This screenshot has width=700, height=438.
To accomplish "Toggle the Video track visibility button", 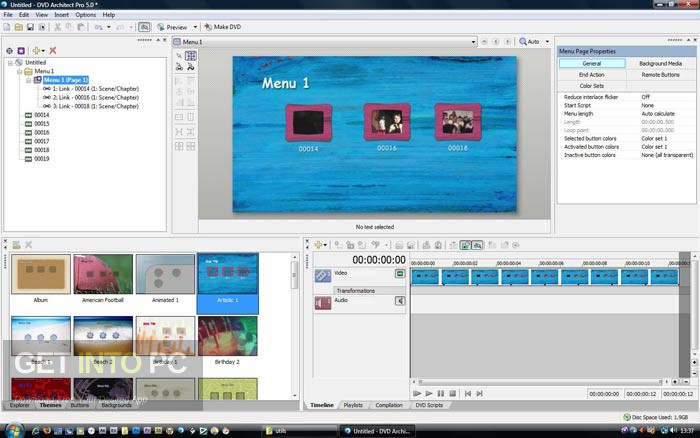I will (x=400, y=273).
